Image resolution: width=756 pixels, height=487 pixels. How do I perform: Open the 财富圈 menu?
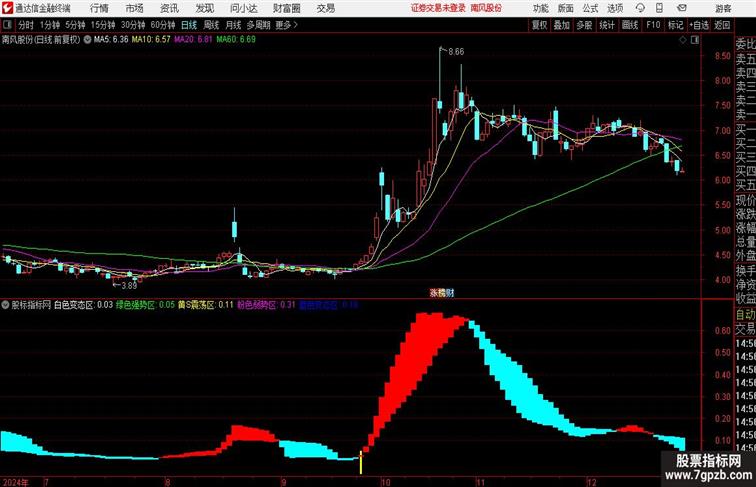pyautogui.click(x=286, y=8)
